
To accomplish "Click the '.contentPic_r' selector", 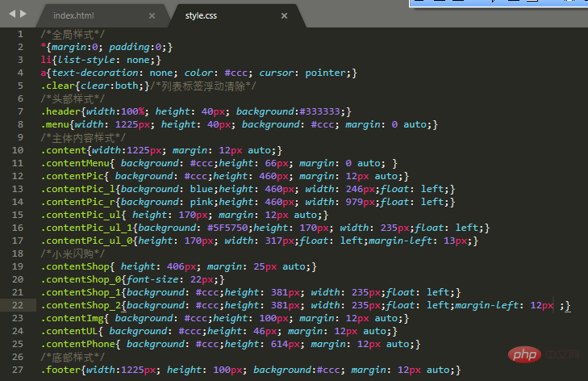I will [x=78, y=202].
